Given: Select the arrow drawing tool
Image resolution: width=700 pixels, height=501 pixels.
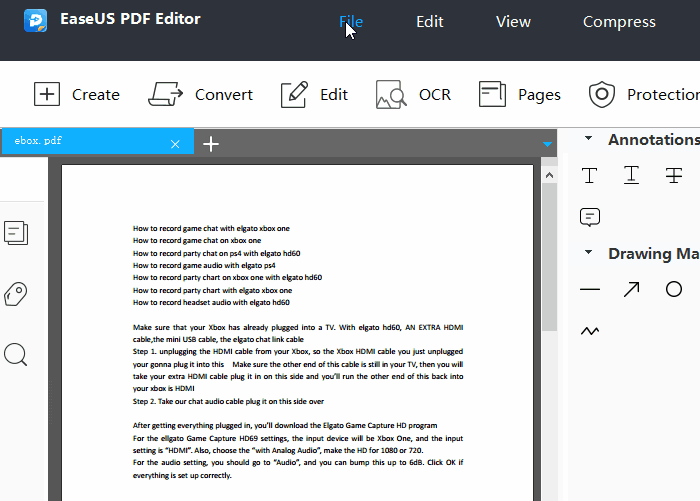Looking at the screenshot, I should [631, 289].
